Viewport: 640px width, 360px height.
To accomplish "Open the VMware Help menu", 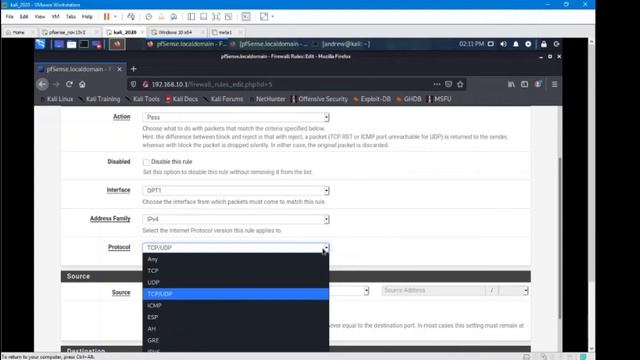I will tap(87, 17).
